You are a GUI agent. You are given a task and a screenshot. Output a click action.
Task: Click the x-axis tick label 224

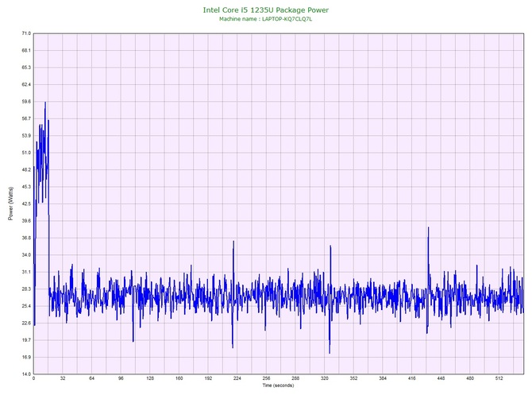(237, 378)
